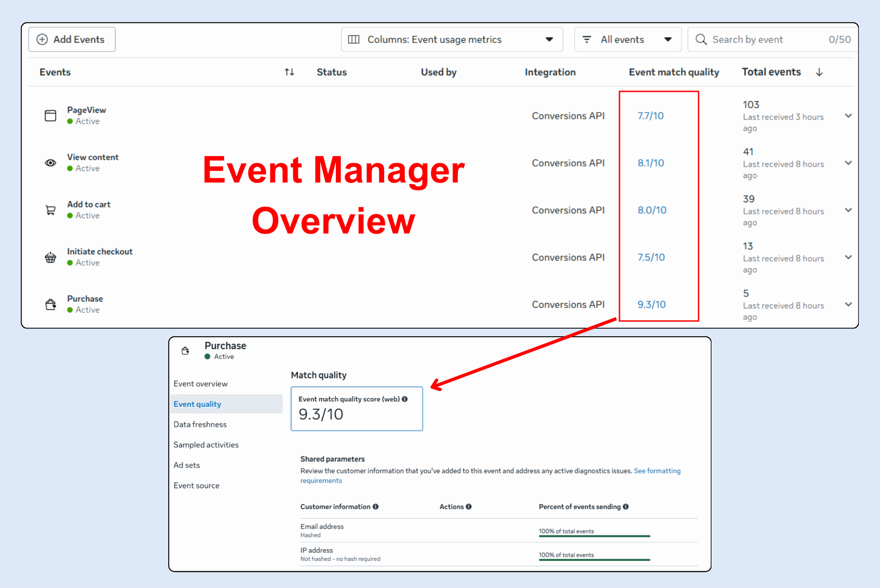Switch to the Data freshness tab

pos(200,425)
